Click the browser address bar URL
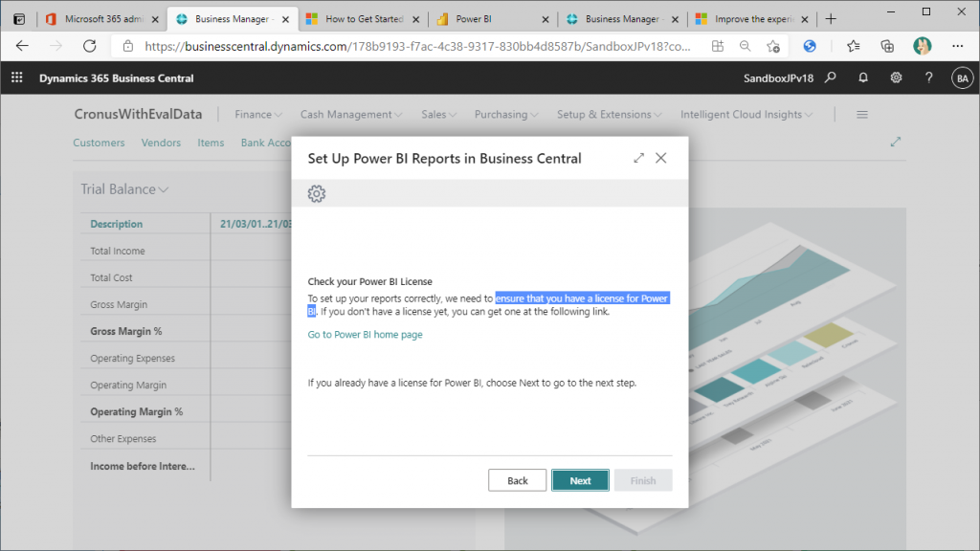The height and width of the screenshot is (551, 980). (417, 46)
